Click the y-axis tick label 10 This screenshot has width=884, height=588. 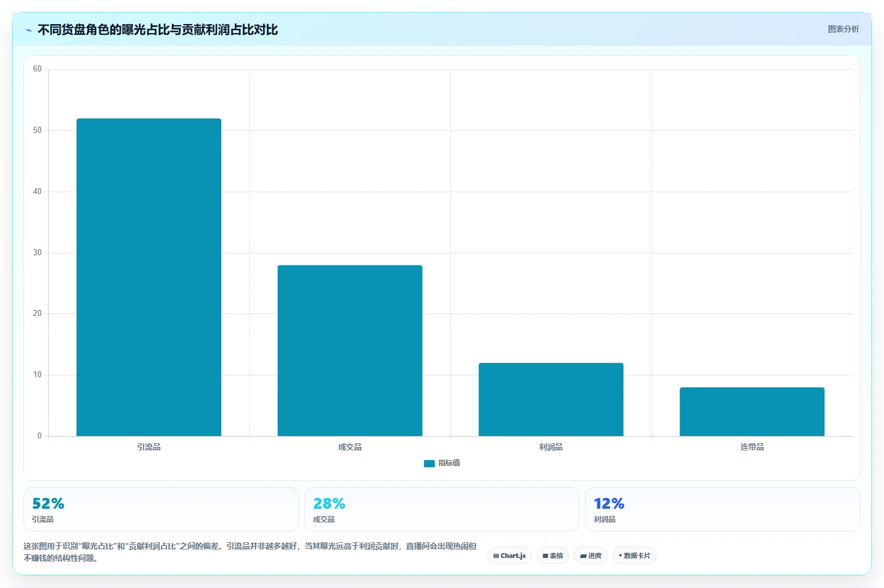(x=37, y=375)
